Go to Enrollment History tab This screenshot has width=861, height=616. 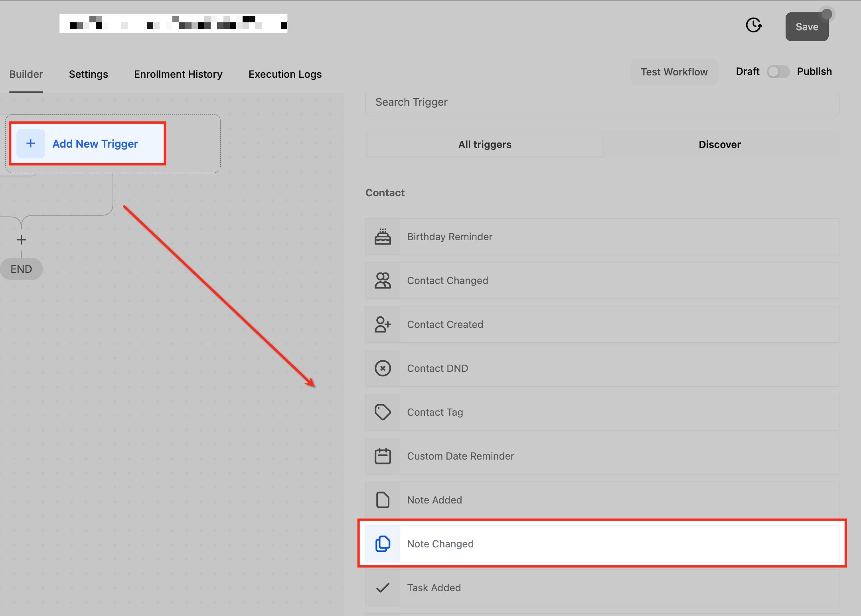178,74
